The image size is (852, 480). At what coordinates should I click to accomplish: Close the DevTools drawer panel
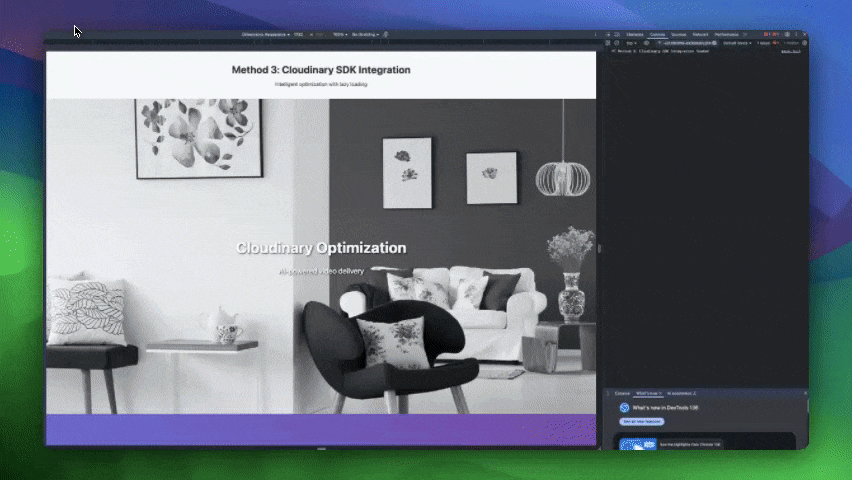[805, 393]
